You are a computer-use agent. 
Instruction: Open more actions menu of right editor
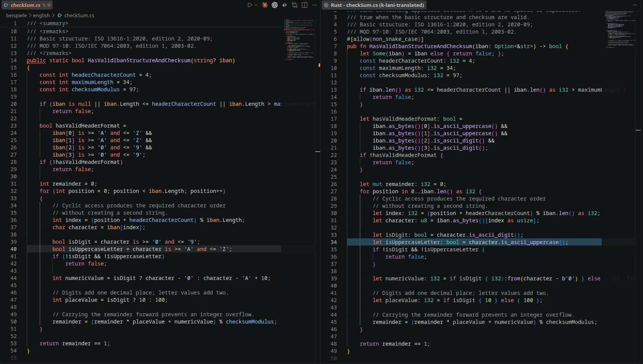click(635, 5)
